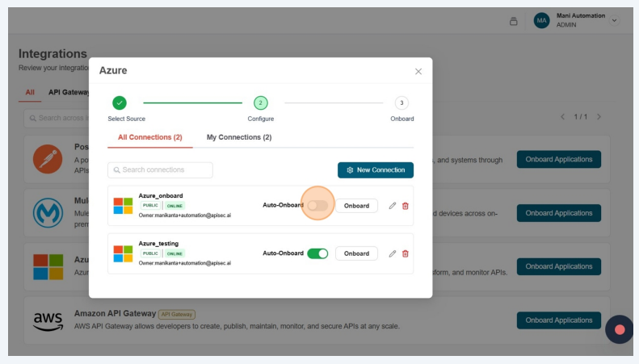Expand the Mani Automation account dropdown

pyautogui.click(x=614, y=20)
